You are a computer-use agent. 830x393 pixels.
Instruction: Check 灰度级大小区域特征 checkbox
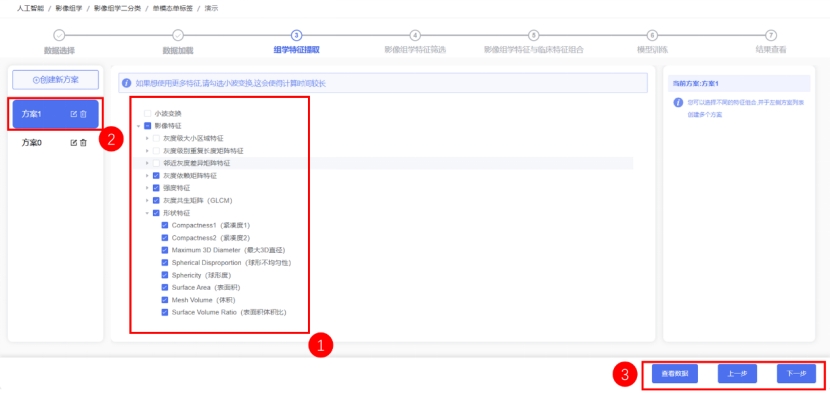156,138
